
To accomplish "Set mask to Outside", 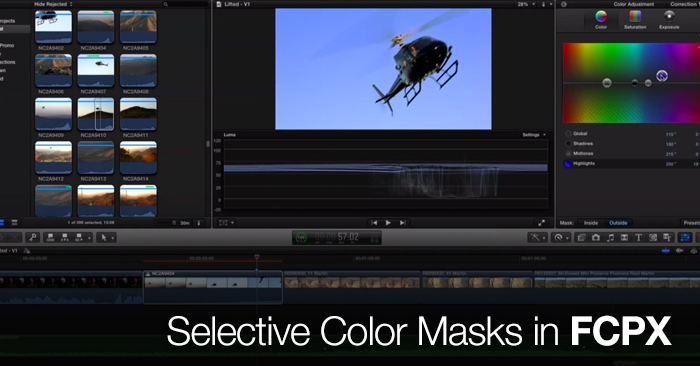I will point(618,223).
